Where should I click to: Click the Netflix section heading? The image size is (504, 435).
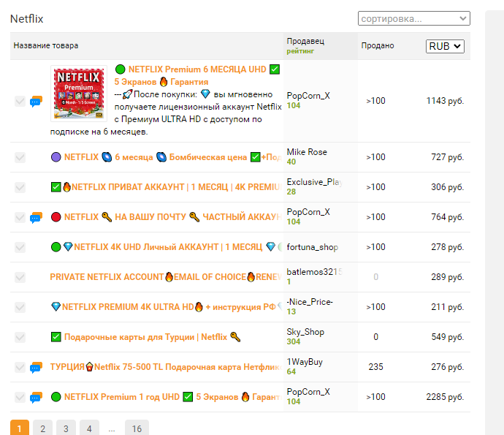[27, 19]
